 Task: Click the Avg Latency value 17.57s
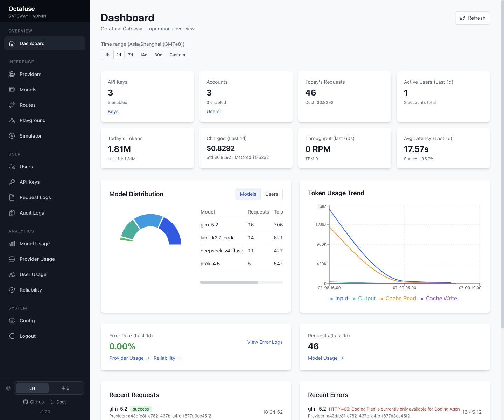pos(416,149)
